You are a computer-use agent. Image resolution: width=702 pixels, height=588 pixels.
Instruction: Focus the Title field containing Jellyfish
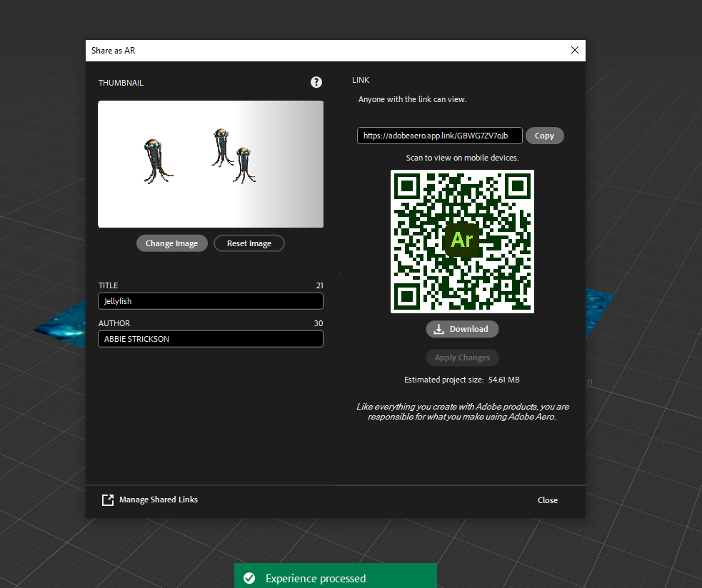coord(210,301)
